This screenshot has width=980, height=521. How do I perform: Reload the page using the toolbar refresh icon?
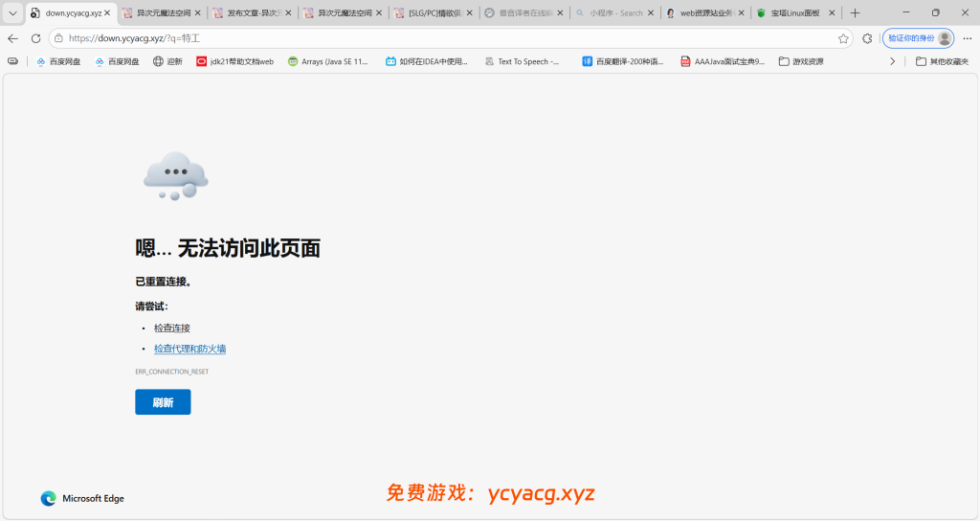tap(36, 38)
